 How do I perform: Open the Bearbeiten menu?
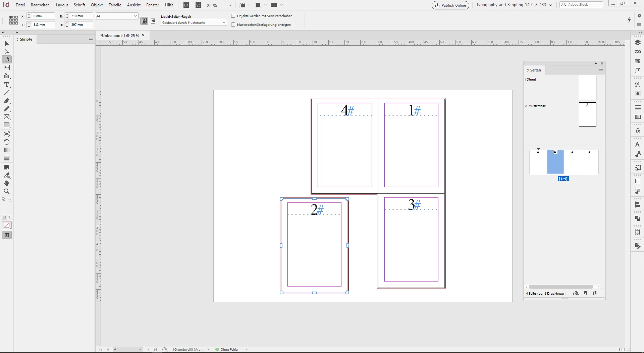coord(40,5)
